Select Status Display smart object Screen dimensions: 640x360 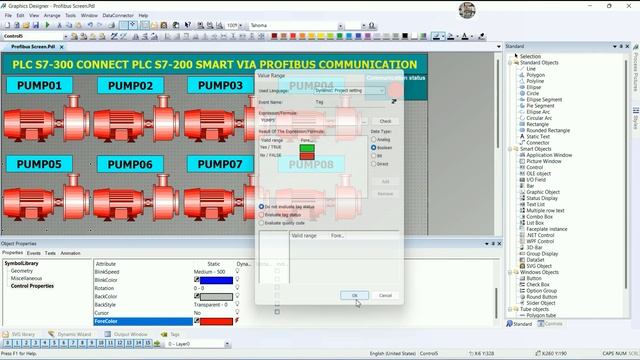[542, 198]
